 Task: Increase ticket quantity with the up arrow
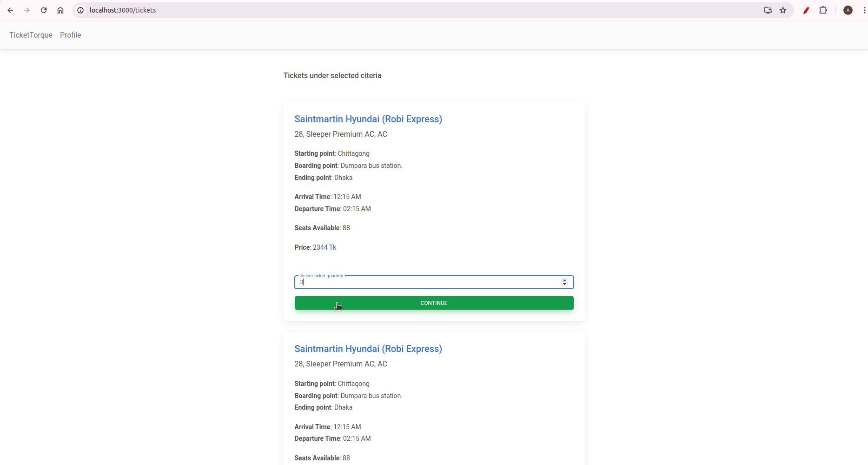(565, 280)
